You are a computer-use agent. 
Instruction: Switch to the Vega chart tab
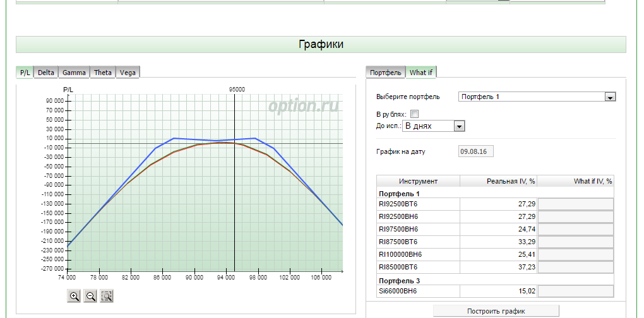pyautogui.click(x=128, y=72)
